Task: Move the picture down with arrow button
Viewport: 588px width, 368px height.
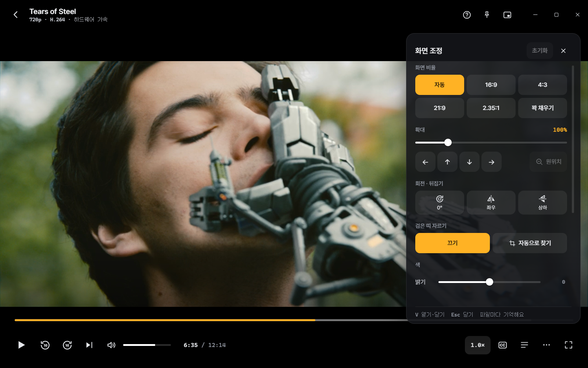Action: point(469,162)
